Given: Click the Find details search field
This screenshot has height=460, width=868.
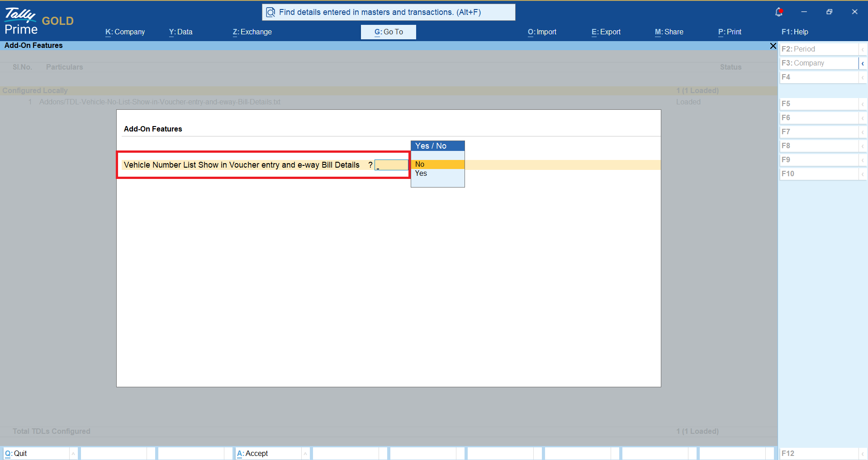Looking at the screenshot, I should click(389, 12).
